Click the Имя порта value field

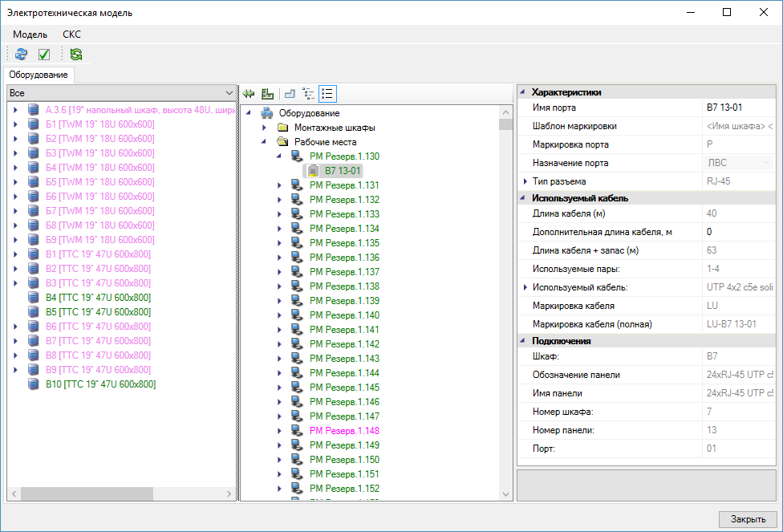(x=739, y=108)
